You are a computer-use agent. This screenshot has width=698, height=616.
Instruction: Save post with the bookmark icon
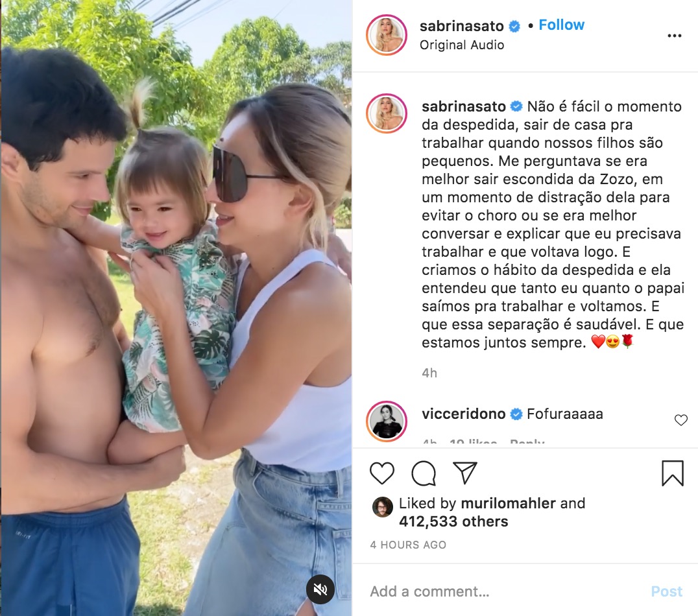click(x=672, y=473)
